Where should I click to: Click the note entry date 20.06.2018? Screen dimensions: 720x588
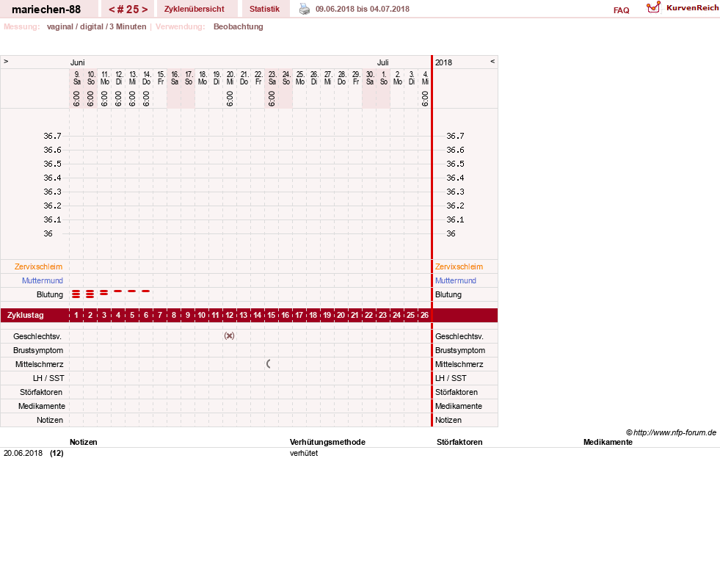(23, 453)
